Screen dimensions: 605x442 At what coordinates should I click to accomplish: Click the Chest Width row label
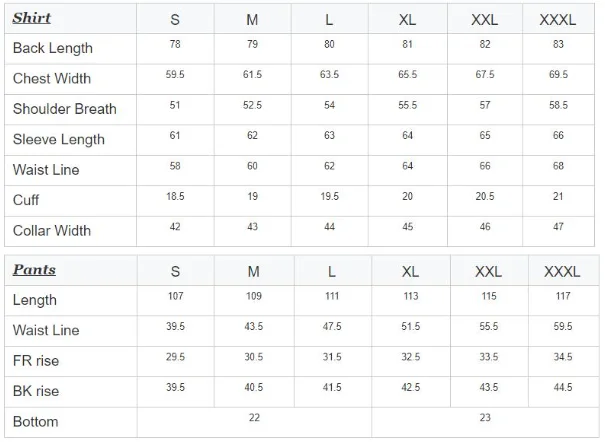[x=52, y=79]
